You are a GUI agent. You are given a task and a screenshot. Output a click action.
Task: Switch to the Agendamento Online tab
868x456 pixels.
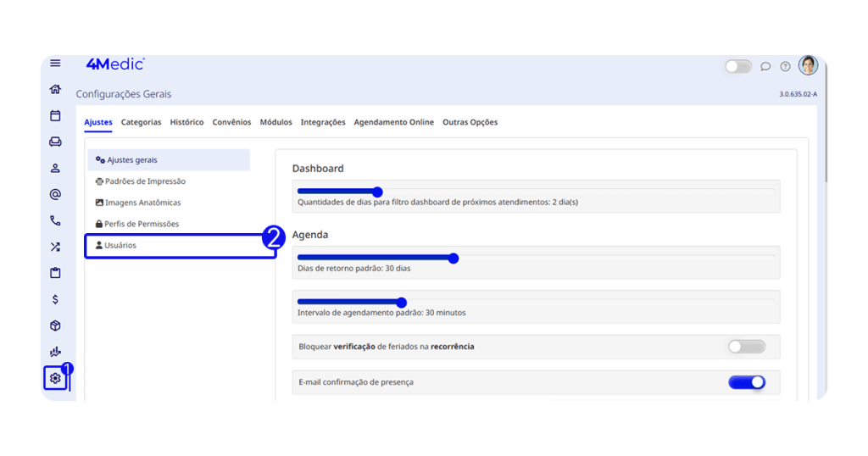click(393, 122)
